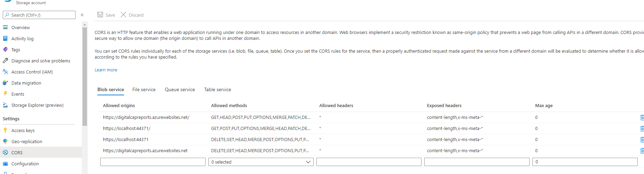644x174 pixels.
Task: Open Diagnose and solve problems
Action: pos(41,61)
